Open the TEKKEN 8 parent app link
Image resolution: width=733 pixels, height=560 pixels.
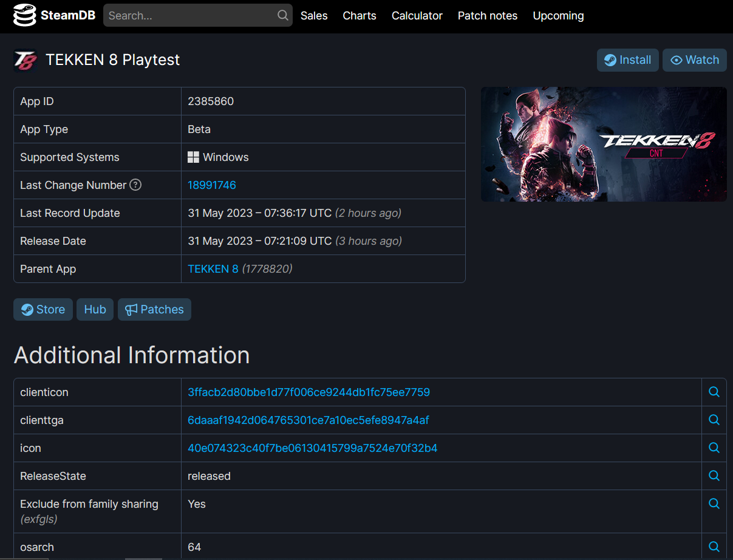(x=213, y=269)
